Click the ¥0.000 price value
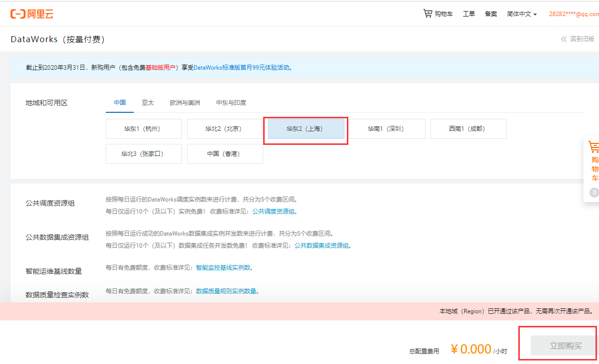Viewport: 599px width, 364px height. pos(471,349)
